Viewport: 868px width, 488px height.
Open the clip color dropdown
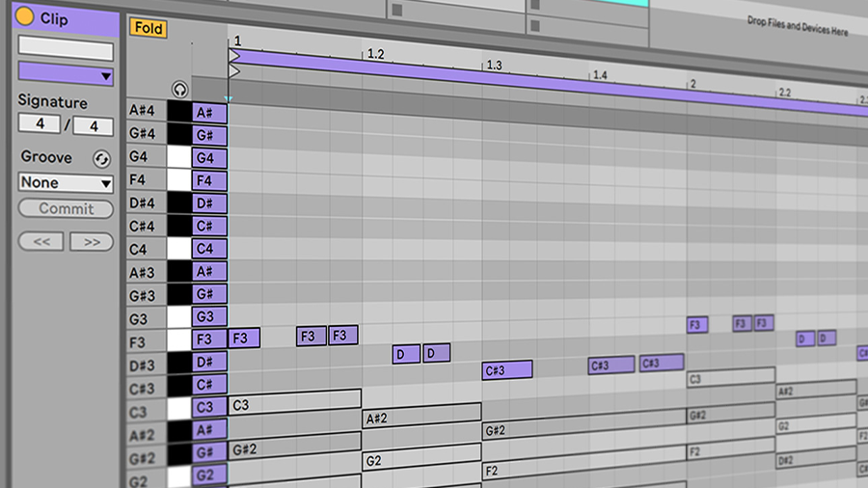pos(66,74)
